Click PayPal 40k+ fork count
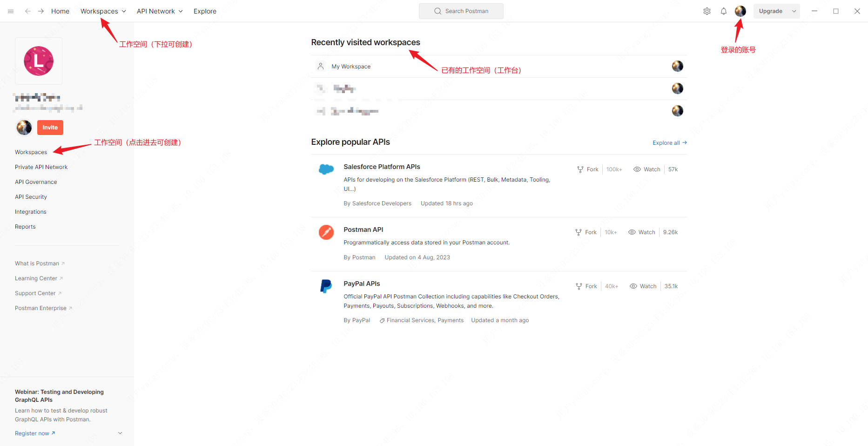The image size is (868, 446). pos(612,286)
